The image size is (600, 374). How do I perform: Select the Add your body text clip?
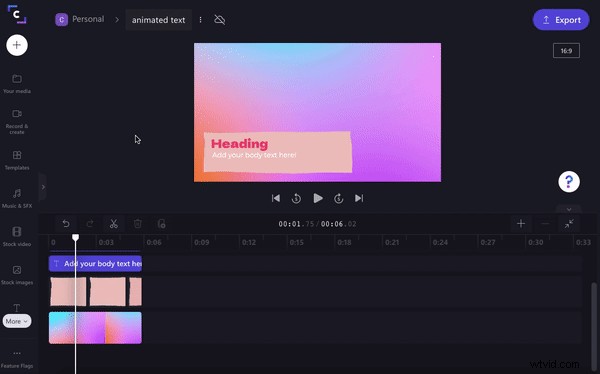point(95,264)
